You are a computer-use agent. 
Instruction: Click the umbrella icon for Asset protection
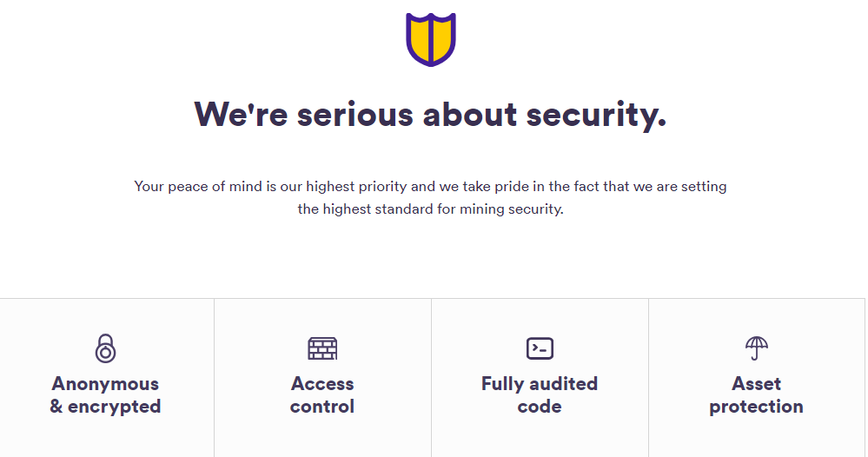(x=757, y=348)
